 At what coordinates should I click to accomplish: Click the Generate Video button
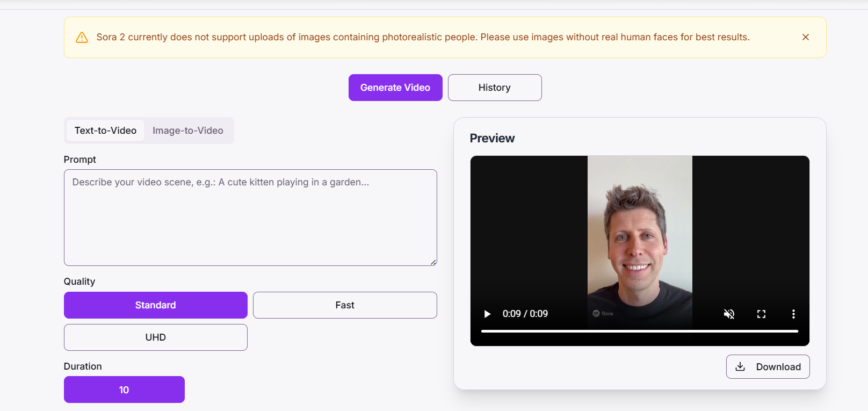(x=395, y=88)
